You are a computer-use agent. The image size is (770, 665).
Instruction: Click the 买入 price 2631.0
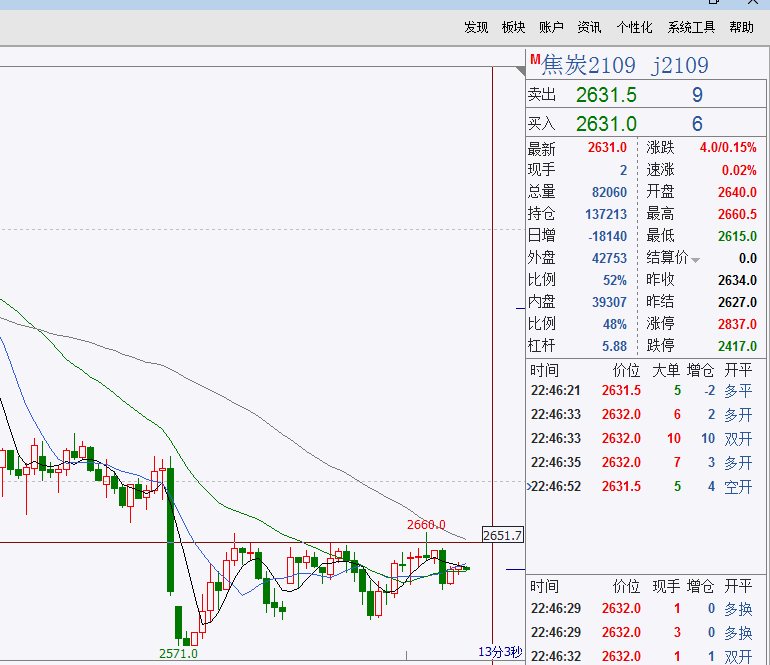(606, 124)
